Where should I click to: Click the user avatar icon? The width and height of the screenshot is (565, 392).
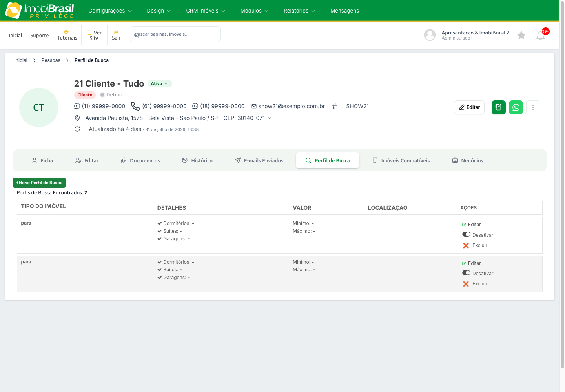click(x=430, y=35)
